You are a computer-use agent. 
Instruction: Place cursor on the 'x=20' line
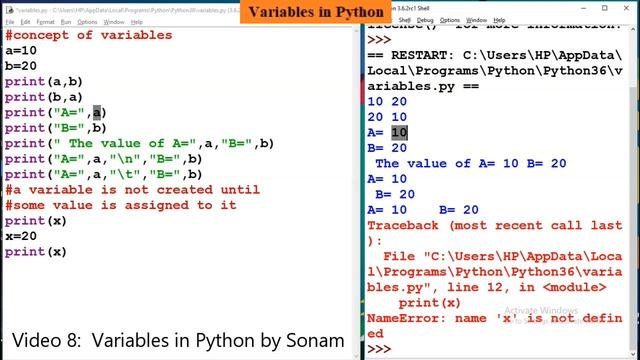point(21,236)
